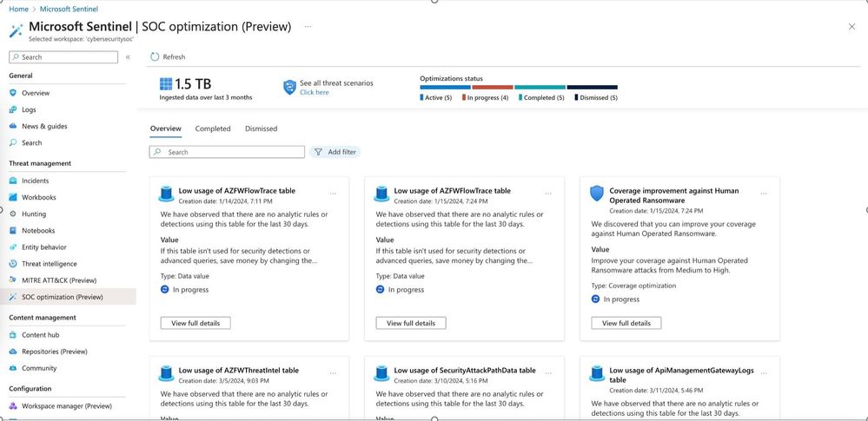Open Repositories (Preview)
The width and height of the screenshot is (868, 421).
click(54, 352)
